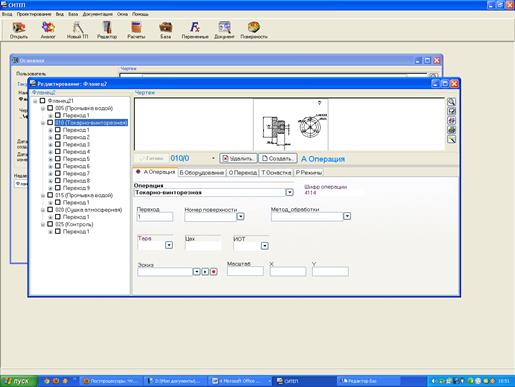Open the Документация menu
This screenshot has height=387, width=515.
97,14
